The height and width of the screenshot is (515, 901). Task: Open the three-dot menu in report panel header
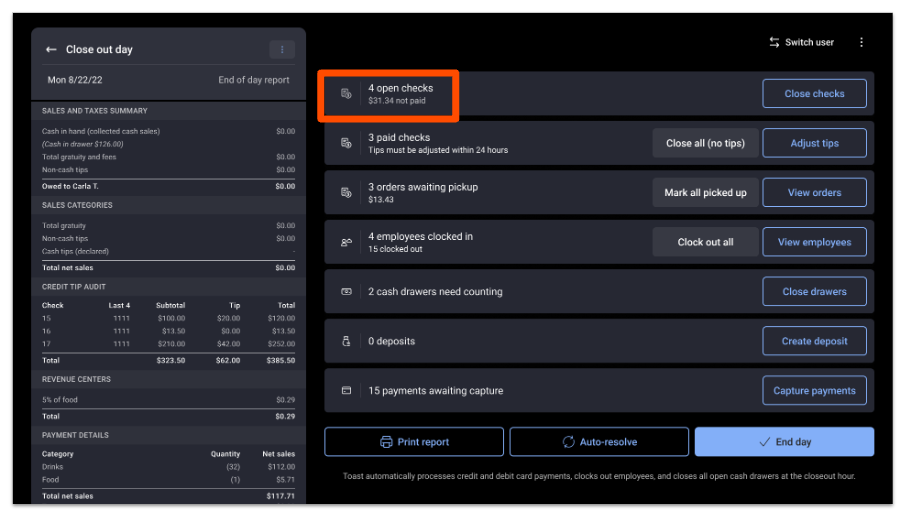[x=281, y=50]
